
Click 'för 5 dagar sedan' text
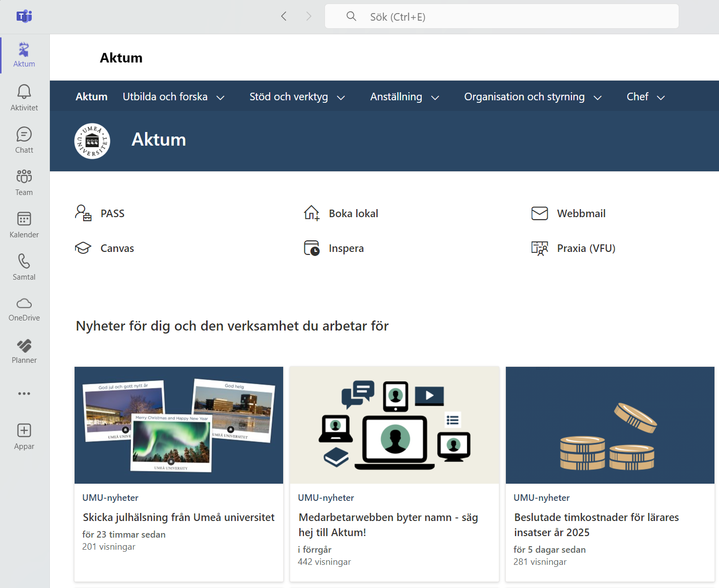pyautogui.click(x=550, y=550)
